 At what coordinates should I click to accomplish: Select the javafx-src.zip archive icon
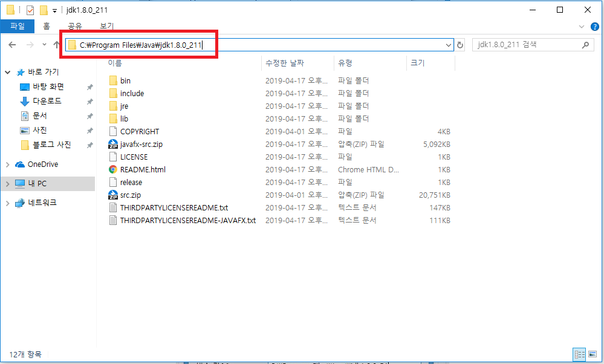click(x=113, y=144)
